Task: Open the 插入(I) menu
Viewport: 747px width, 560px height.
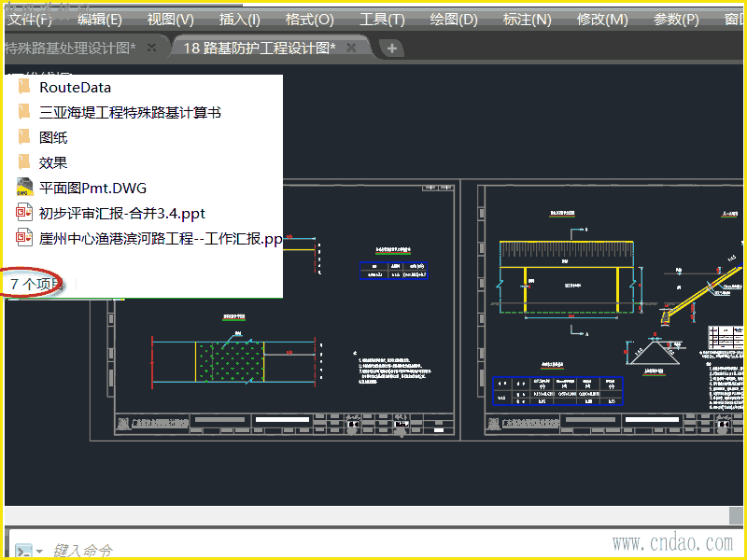Action: [240, 20]
